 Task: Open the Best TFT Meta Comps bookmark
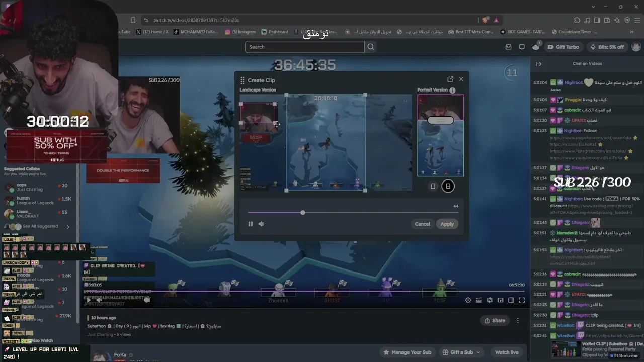pos(470,32)
